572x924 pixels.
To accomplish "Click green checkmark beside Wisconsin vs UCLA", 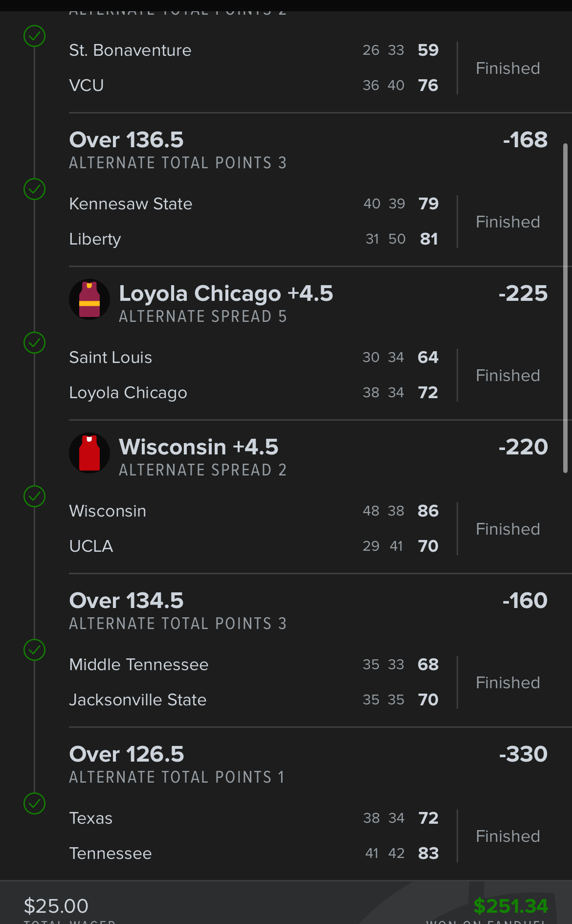I will click(x=35, y=496).
